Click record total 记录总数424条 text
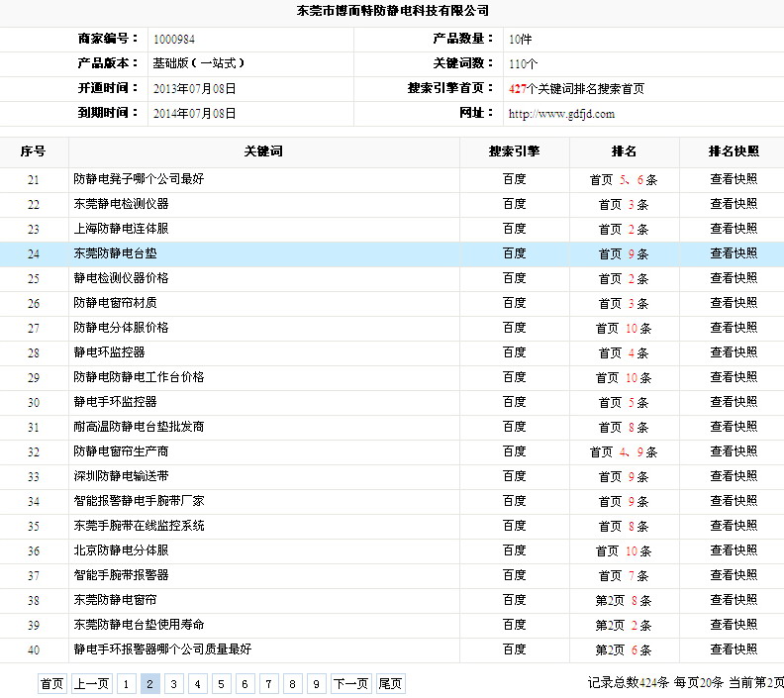The width and height of the screenshot is (784, 698). click(x=629, y=682)
